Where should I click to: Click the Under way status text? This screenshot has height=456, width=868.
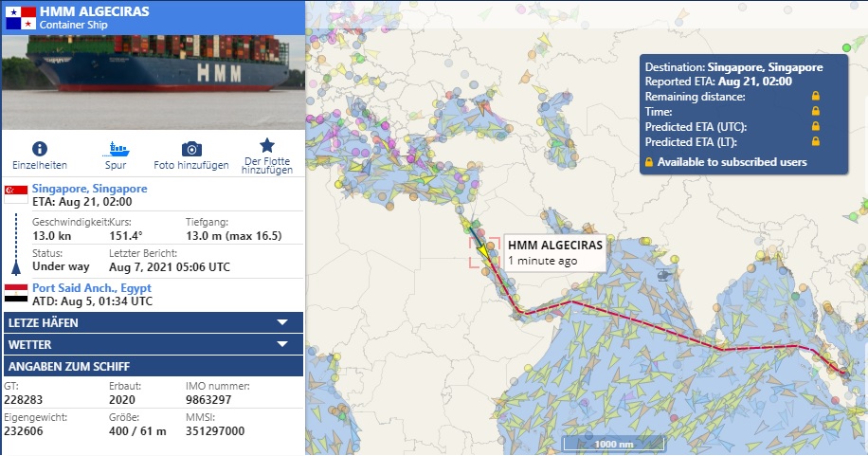[61, 266]
